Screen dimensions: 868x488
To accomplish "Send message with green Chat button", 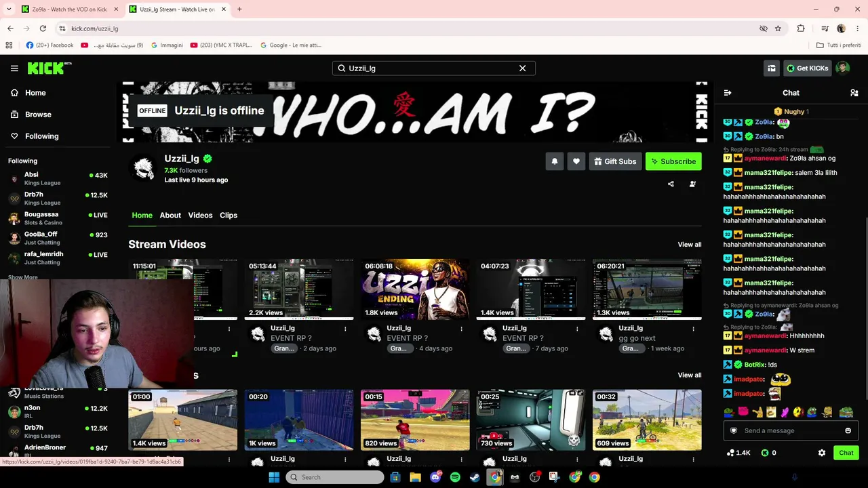I will click(846, 453).
